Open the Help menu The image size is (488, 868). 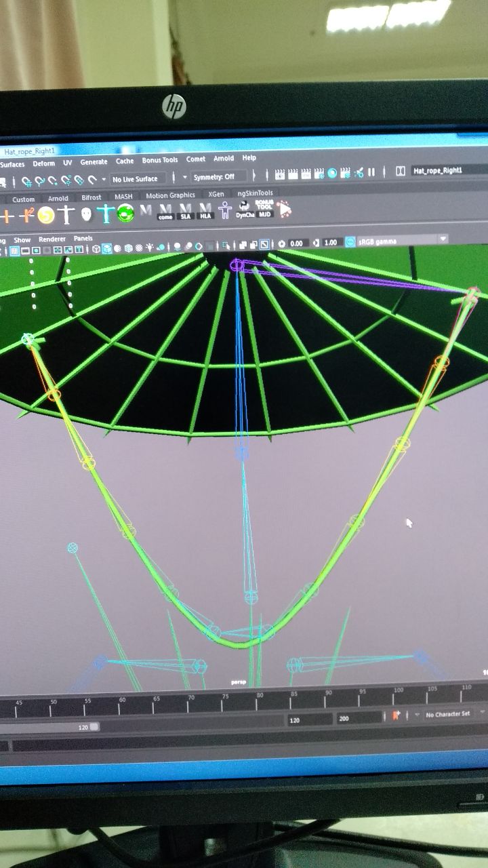[249, 158]
